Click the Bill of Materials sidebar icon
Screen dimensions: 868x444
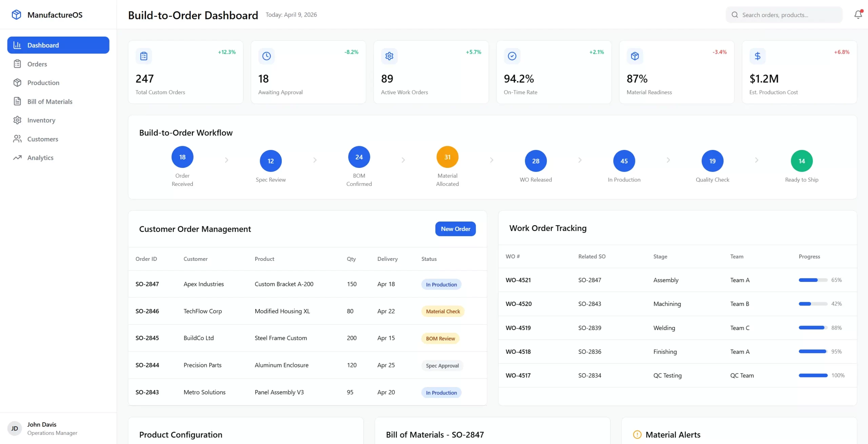coord(18,101)
